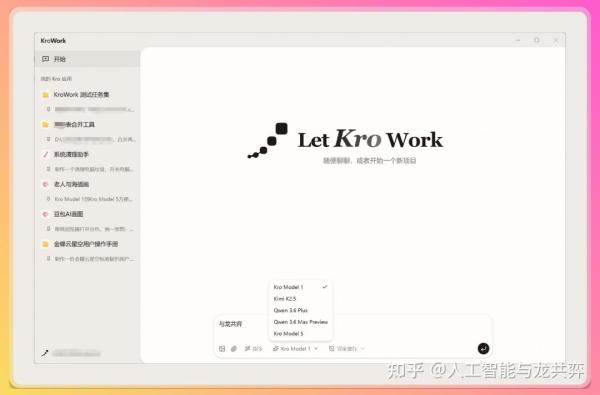Open the 老人与海插画 project
The height and width of the screenshot is (395, 600).
[x=87, y=184]
